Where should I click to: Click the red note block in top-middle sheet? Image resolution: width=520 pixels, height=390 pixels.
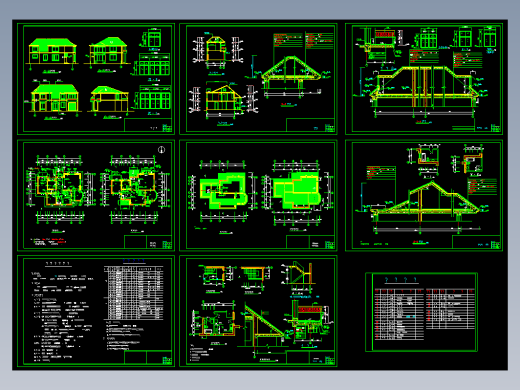tap(288, 41)
